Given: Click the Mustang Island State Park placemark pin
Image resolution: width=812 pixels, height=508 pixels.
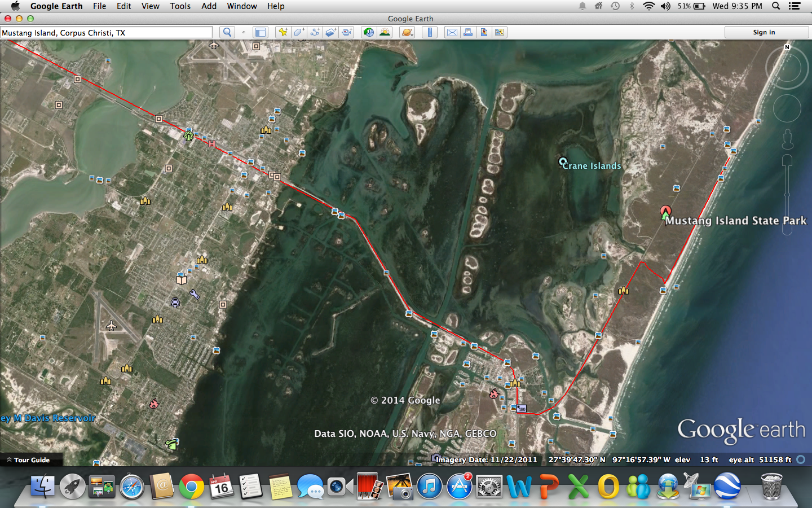Looking at the screenshot, I should tap(665, 212).
